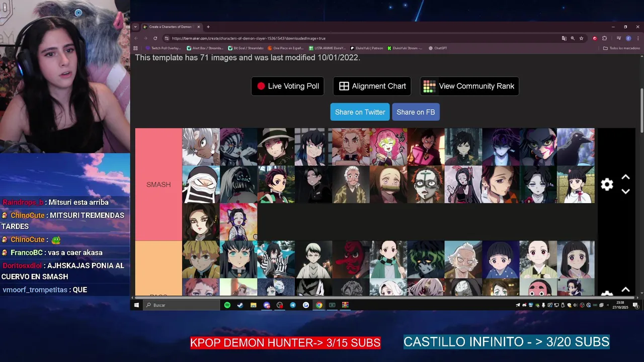The image size is (644, 362).
Task: Share tier list on FB
Action: coord(416,112)
